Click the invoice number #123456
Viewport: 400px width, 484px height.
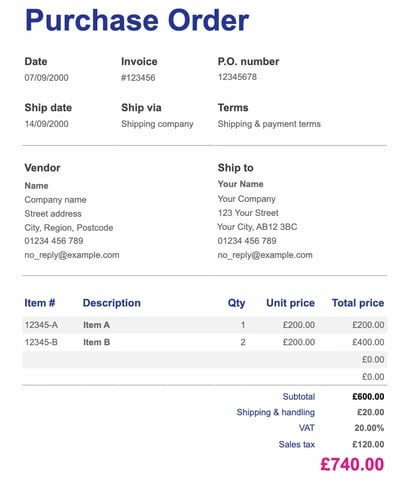(138, 78)
